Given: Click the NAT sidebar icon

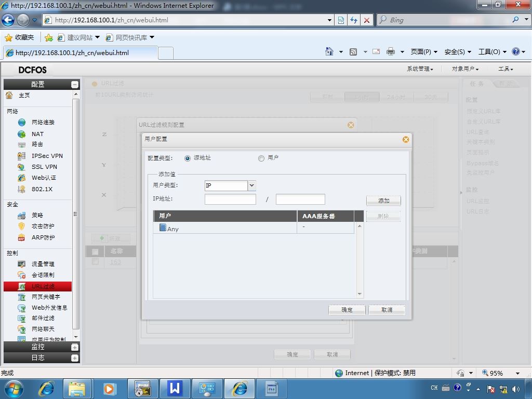Looking at the screenshot, I should [x=22, y=134].
